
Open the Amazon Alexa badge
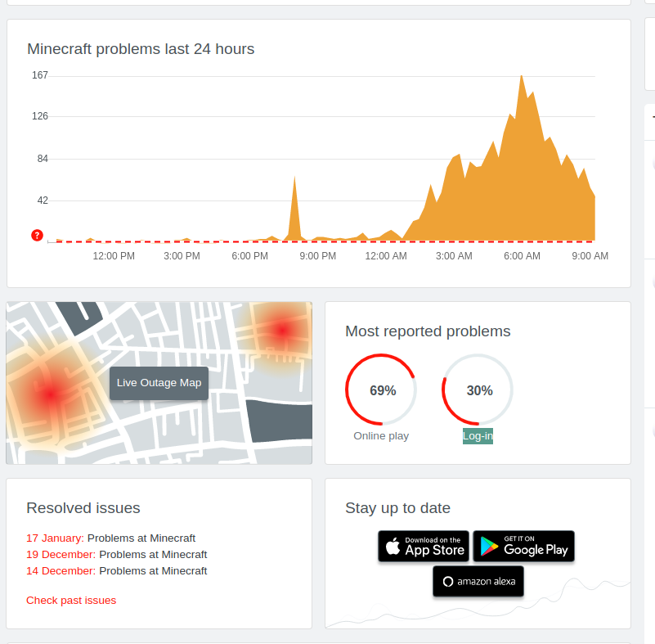click(478, 581)
